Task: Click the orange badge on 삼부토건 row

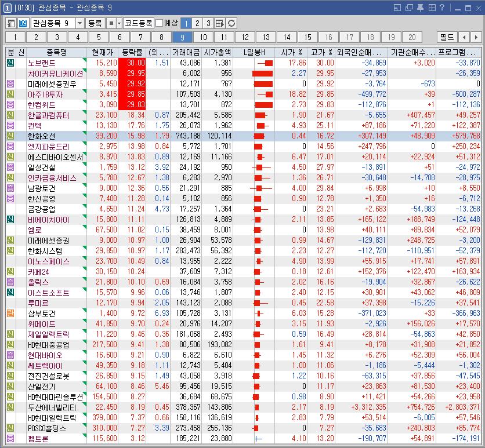Action: [x=10, y=314]
